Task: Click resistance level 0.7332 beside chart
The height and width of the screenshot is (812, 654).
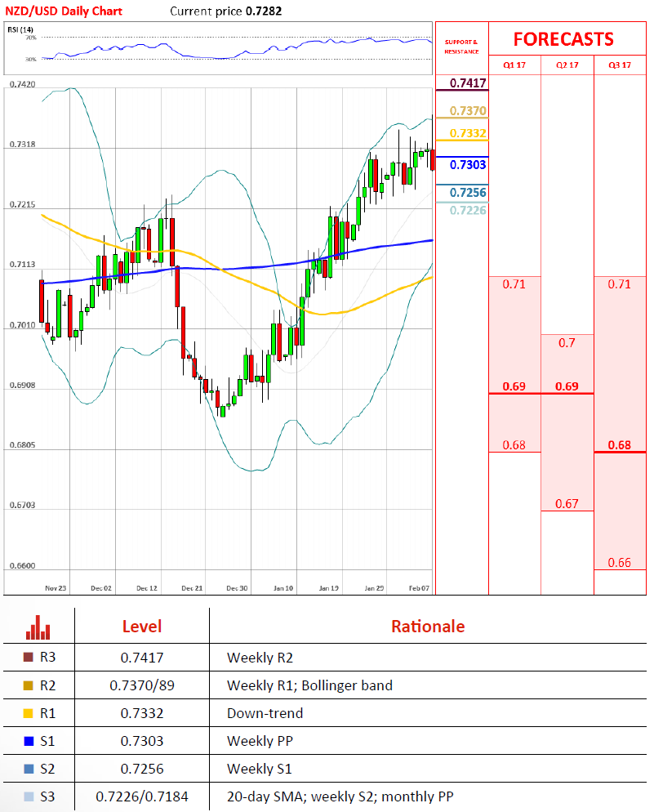Action: (468, 133)
